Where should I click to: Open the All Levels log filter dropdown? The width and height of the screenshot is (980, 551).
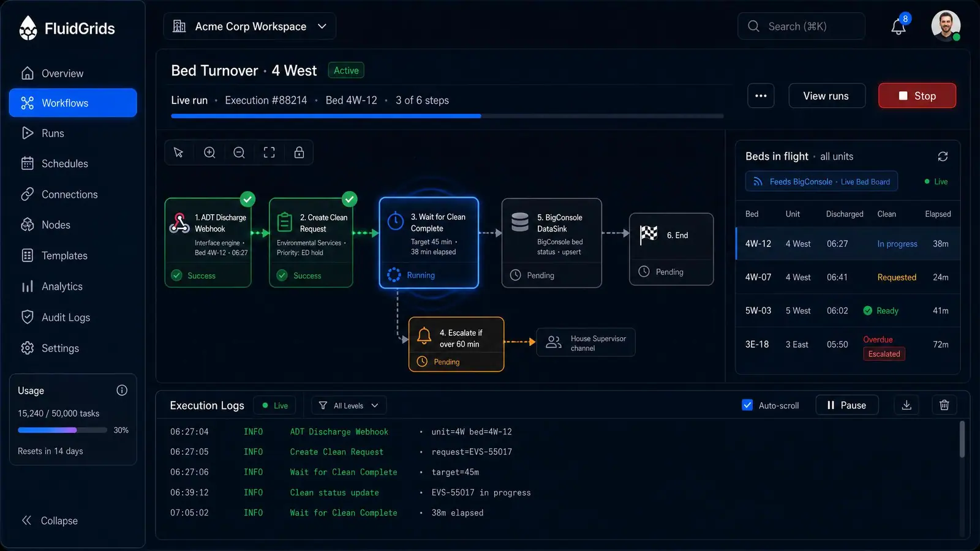(349, 405)
